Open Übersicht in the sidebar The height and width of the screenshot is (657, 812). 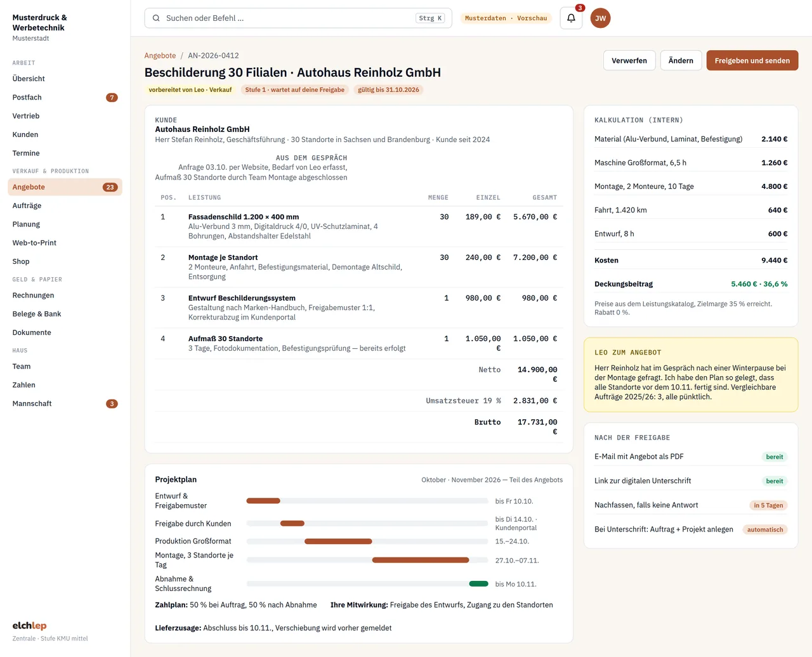(65, 79)
